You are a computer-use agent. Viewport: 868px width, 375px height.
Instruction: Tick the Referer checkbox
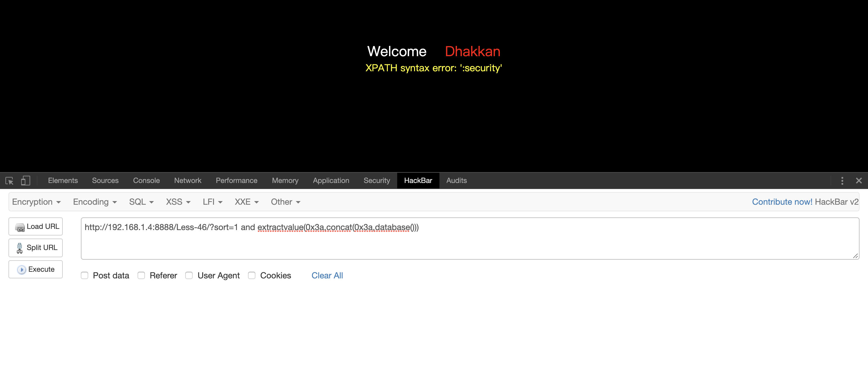coord(141,276)
